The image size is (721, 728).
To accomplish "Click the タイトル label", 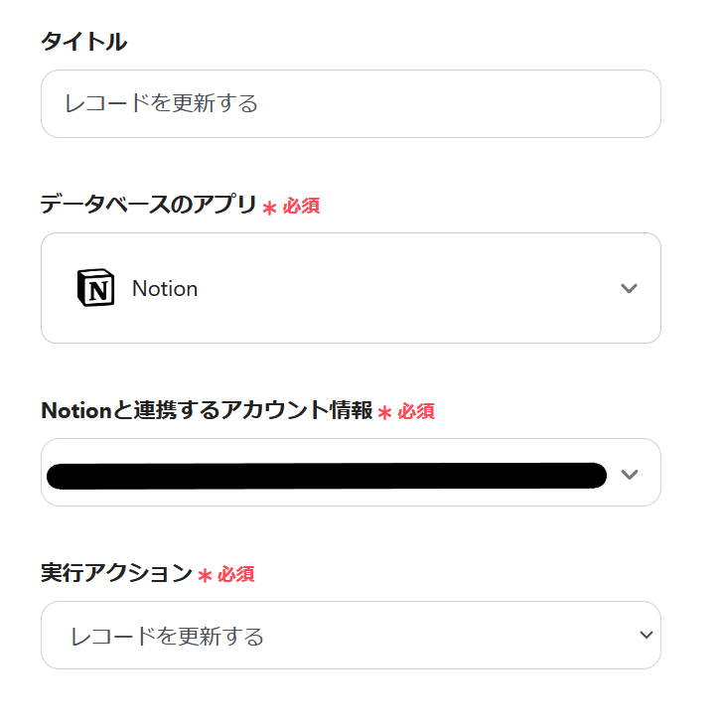I will [x=83, y=42].
